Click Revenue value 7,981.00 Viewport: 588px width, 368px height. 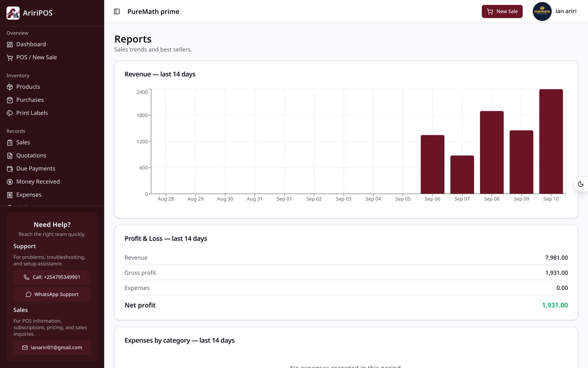[x=556, y=258]
